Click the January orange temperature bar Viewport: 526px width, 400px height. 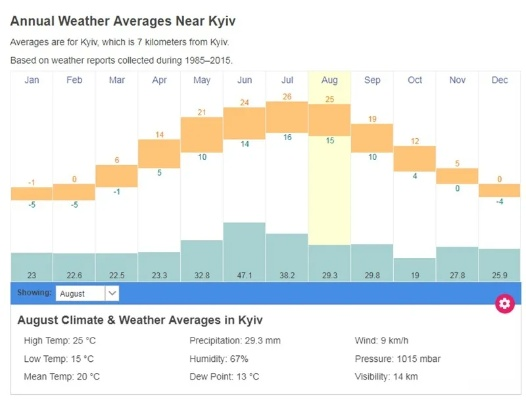tap(32, 194)
